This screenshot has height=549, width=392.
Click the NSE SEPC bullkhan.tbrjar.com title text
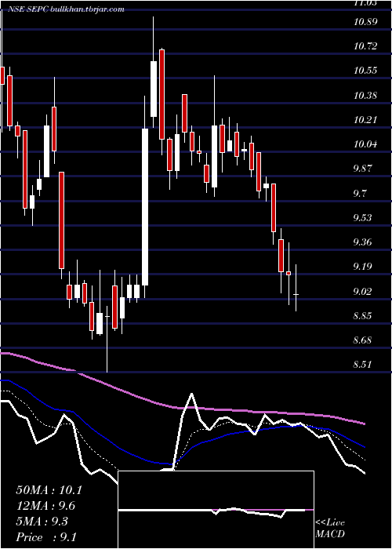[66, 9]
